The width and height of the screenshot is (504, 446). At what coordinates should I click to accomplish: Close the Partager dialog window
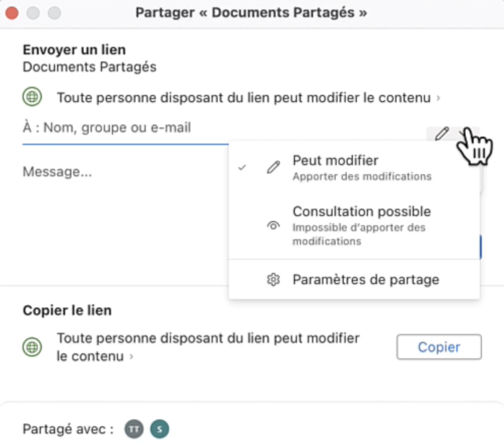coord(12,13)
